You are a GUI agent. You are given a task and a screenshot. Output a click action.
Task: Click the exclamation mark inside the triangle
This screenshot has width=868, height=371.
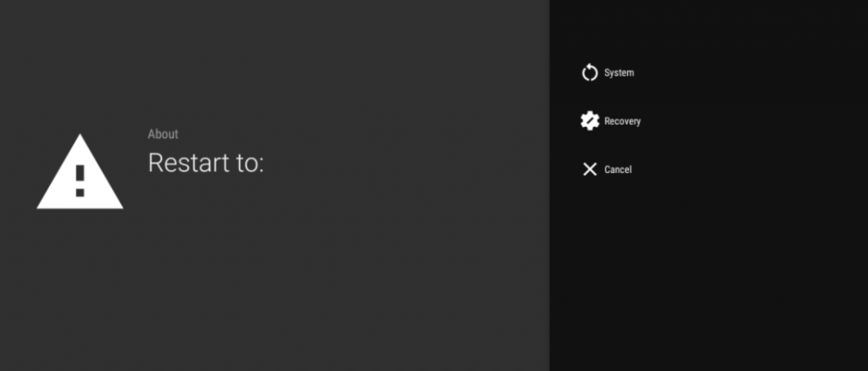pos(81,180)
